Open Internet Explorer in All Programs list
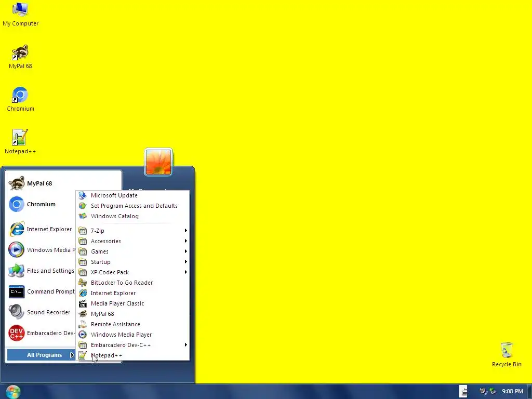Image resolution: width=532 pixels, height=399 pixels. pos(133,293)
